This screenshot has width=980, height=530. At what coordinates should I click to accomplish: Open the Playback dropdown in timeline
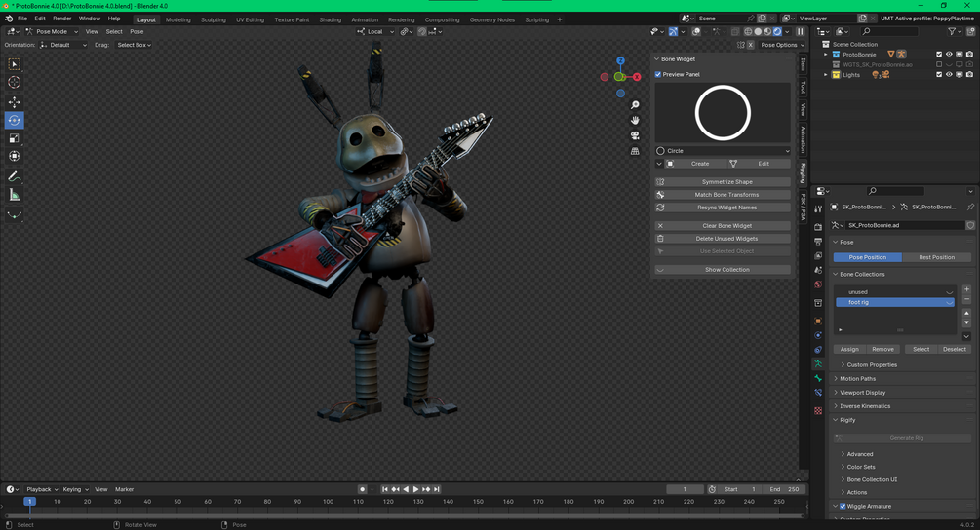coord(42,489)
